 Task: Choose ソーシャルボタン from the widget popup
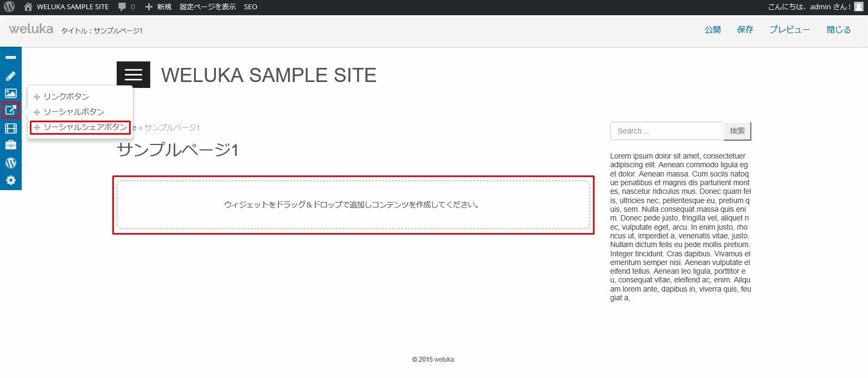coord(73,112)
